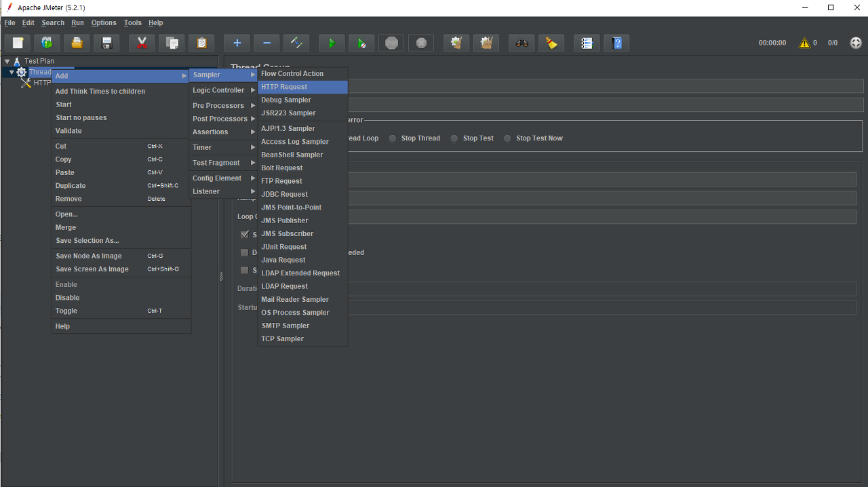Viewport: 868px width, 487px height.
Task: Expand the Logic Controller submenu
Action: click(223, 90)
